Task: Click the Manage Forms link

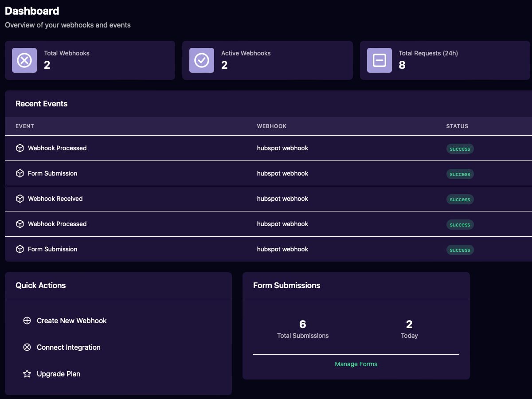Action: [x=356, y=364]
